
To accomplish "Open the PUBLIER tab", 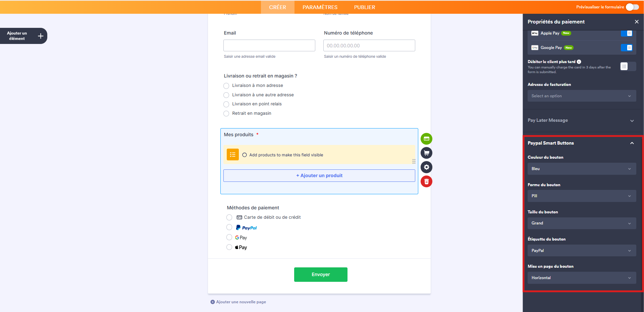I will [x=365, y=7].
